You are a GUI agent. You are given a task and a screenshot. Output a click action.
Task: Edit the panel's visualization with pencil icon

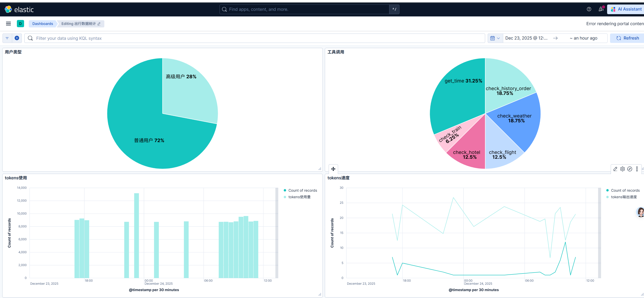[615, 169]
